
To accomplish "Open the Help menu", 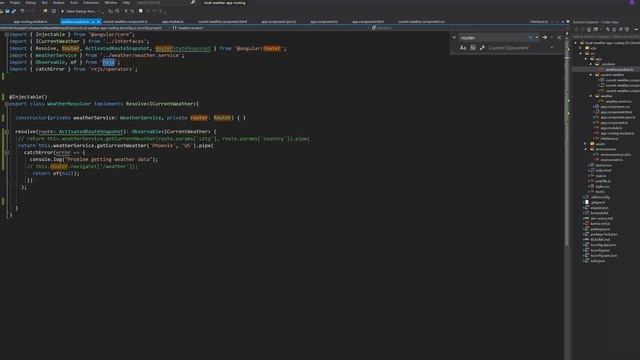I will (x=126, y=2).
